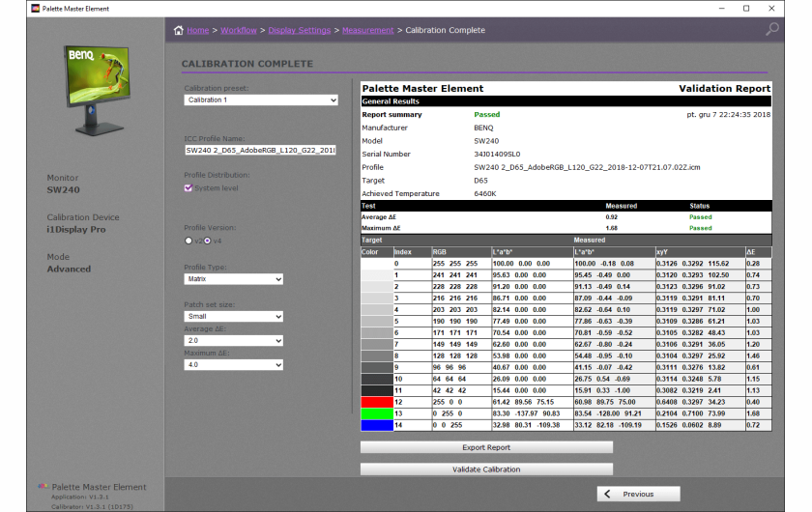Open search with the magnifier icon
812x512 pixels.
(771, 29)
